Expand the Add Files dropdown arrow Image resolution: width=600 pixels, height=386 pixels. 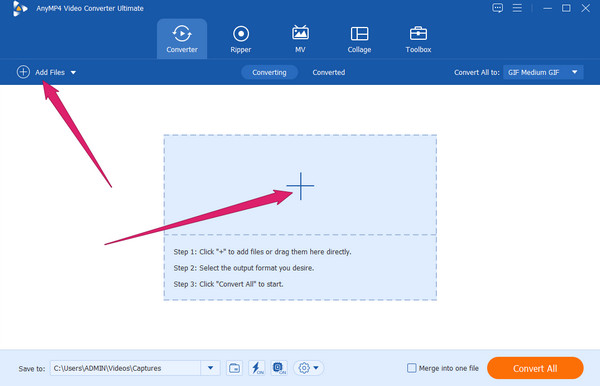tap(73, 72)
